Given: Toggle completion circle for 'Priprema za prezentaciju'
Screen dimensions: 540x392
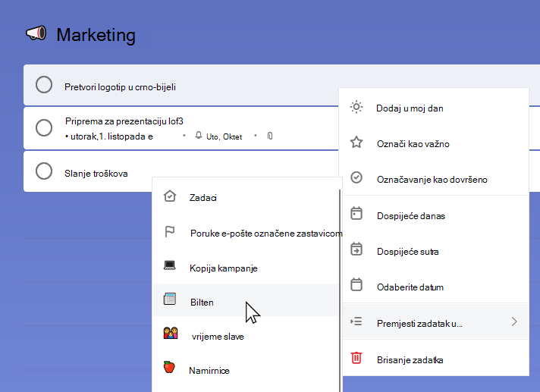Looking at the screenshot, I should point(44,127).
